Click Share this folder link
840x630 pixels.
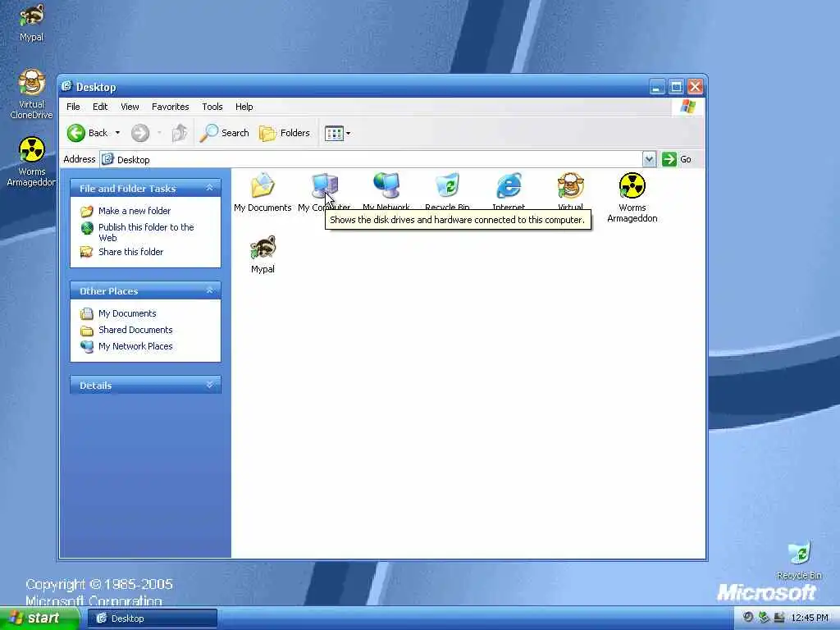(x=130, y=252)
